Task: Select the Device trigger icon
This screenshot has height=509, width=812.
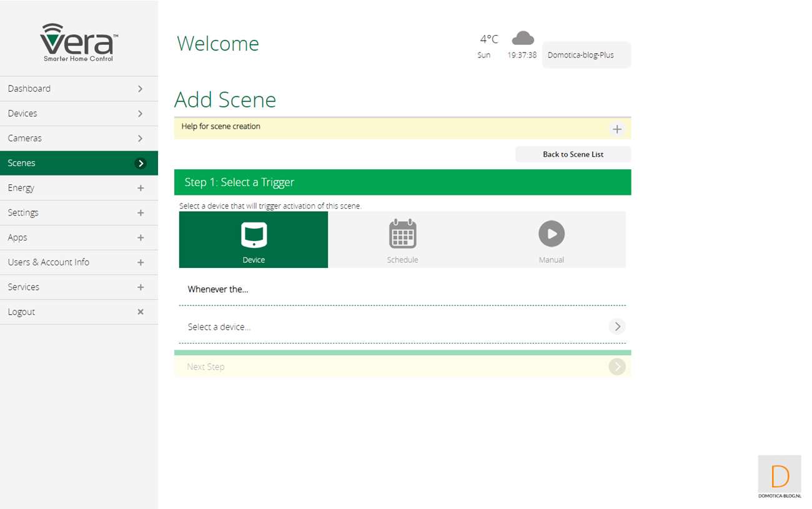Action: coord(254,235)
